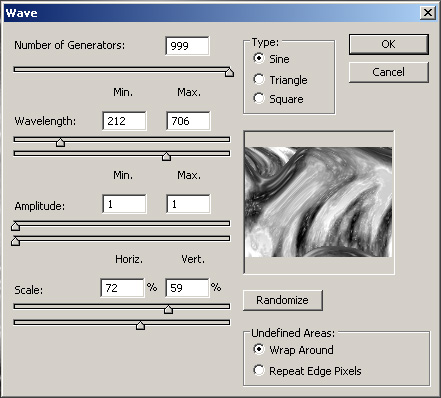Click the Amplitude maximum slider handle
The width and height of the screenshot is (441, 398).
pos(15,241)
